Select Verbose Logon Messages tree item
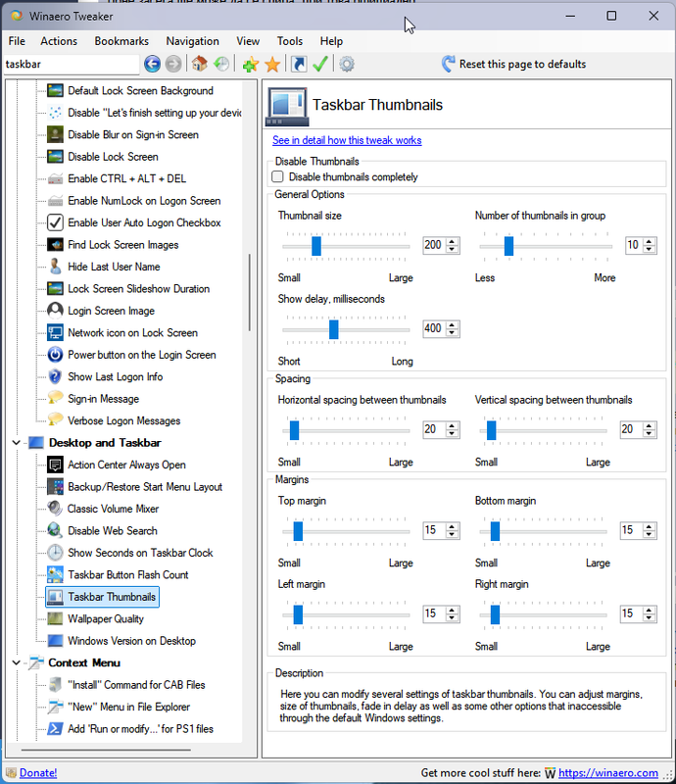The width and height of the screenshot is (676, 784). pyautogui.click(x=124, y=420)
